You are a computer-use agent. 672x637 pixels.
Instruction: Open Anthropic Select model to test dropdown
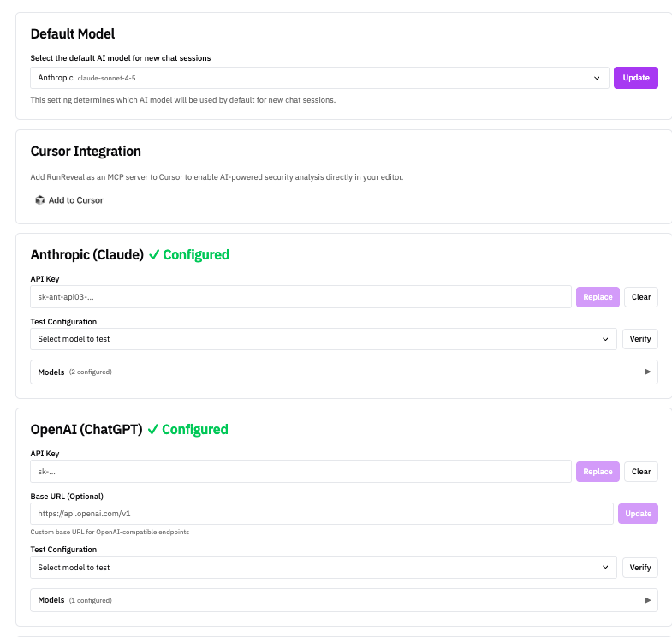click(323, 339)
